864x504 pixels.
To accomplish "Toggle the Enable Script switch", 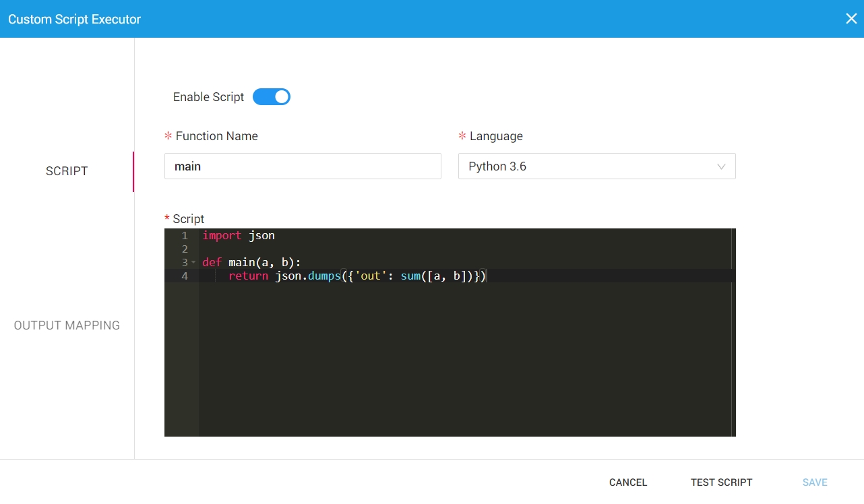I will tap(271, 97).
